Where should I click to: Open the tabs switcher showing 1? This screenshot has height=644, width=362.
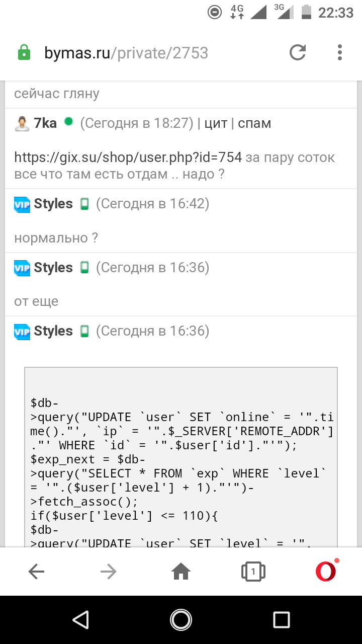pos(253,571)
